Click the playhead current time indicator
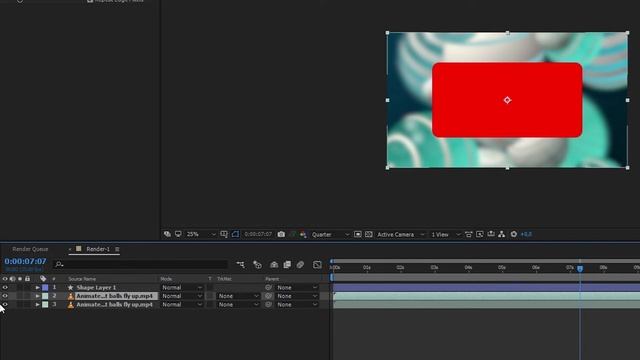Viewport: 640px width, 360px height. click(580, 268)
